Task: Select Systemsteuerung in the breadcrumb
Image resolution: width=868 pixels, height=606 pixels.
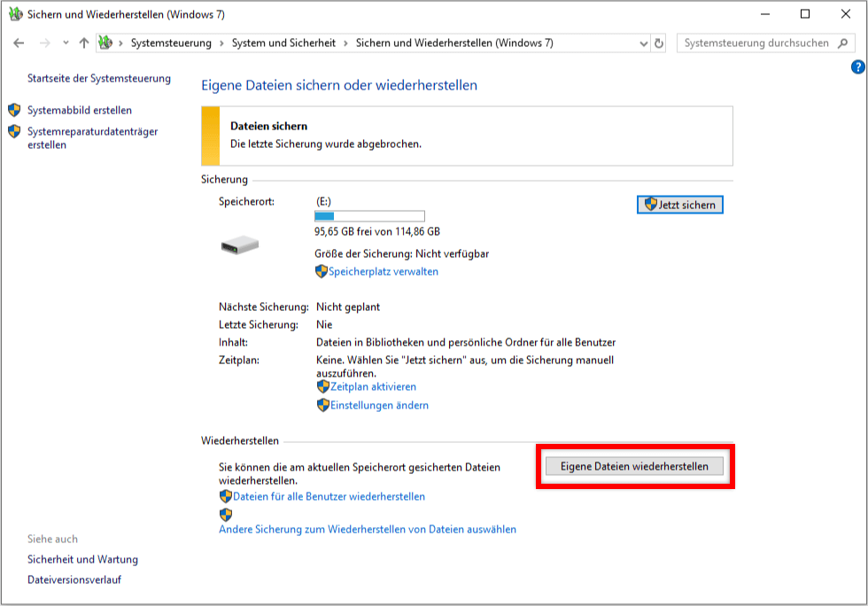Action: [x=171, y=43]
